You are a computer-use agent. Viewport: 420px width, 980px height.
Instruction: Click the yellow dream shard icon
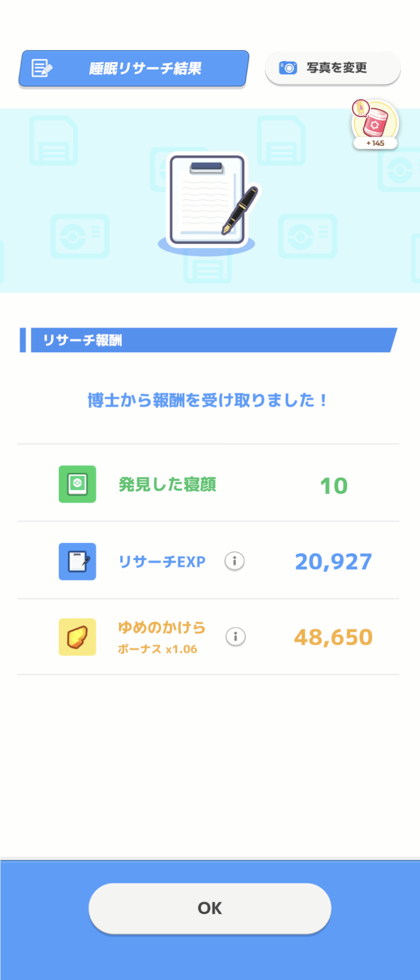(x=77, y=637)
